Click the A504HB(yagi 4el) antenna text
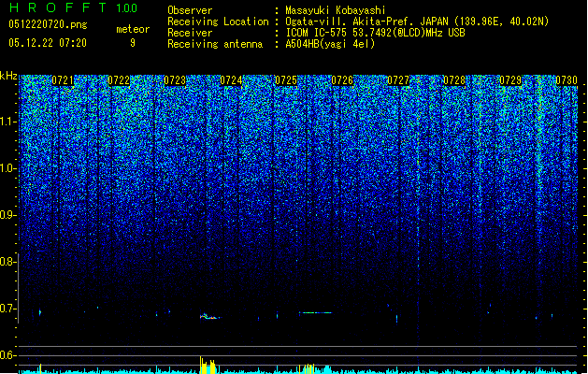The height and width of the screenshot is (374, 588). (x=330, y=44)
